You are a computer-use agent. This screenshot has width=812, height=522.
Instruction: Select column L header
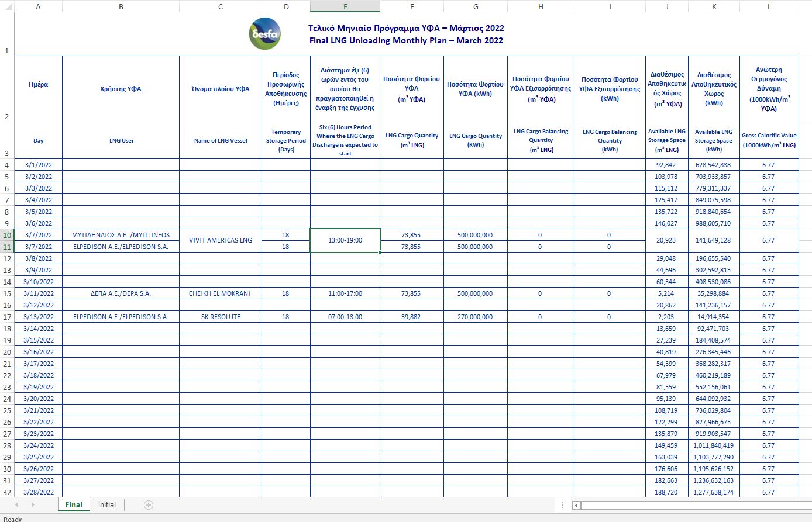pos(769,6)
